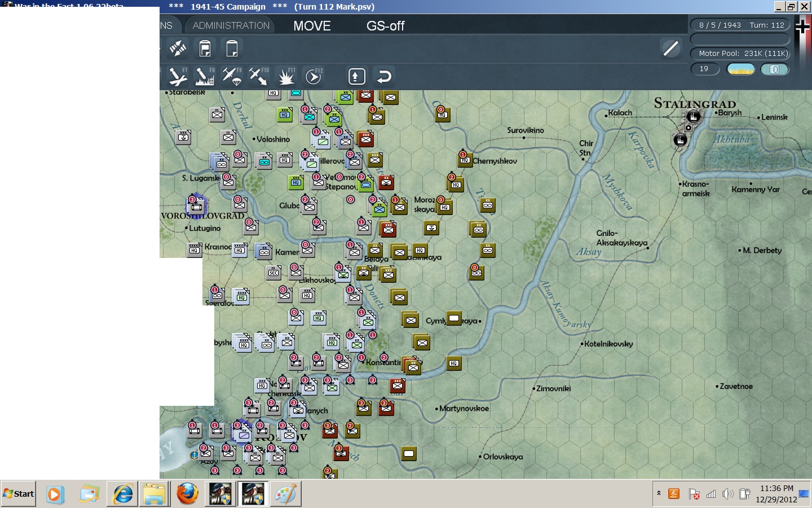
Task: Click the pale blue 0 indicator pill
Action: click(775, 69)
